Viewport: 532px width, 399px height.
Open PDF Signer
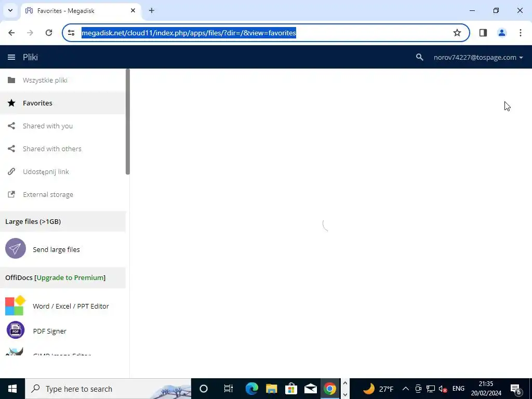[49, 331]
